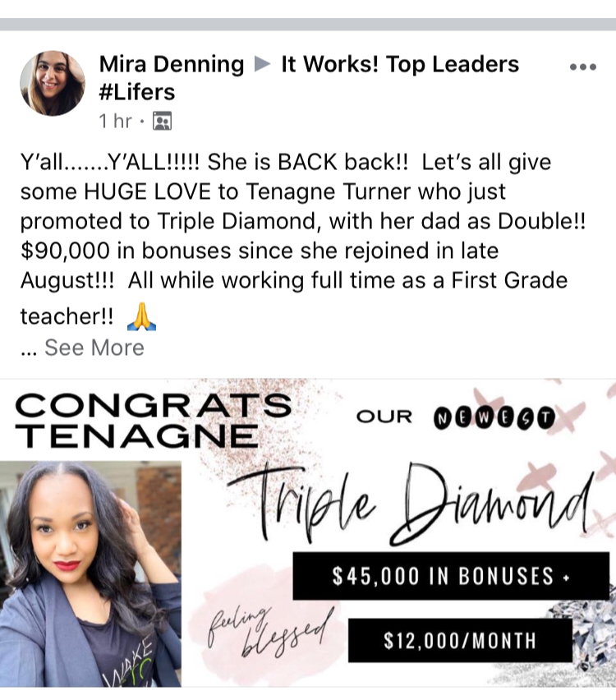
Task: Open the Mira Denning name link
Action: point(172,64)
